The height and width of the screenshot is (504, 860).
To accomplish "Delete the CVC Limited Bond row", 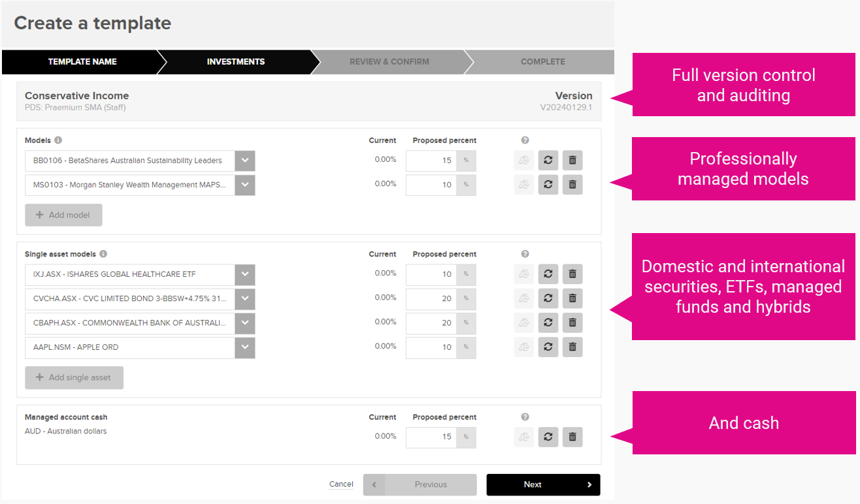I will point(572,298).
